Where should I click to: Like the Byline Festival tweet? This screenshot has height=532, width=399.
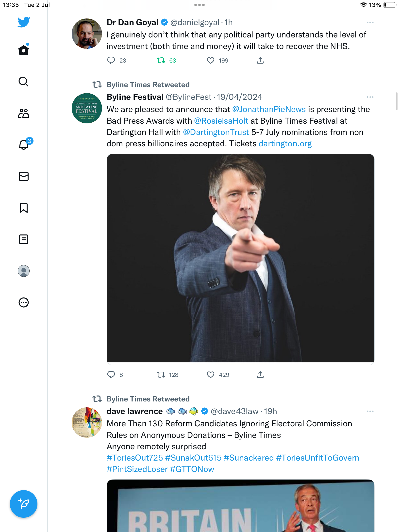click(x=211, y=375)
